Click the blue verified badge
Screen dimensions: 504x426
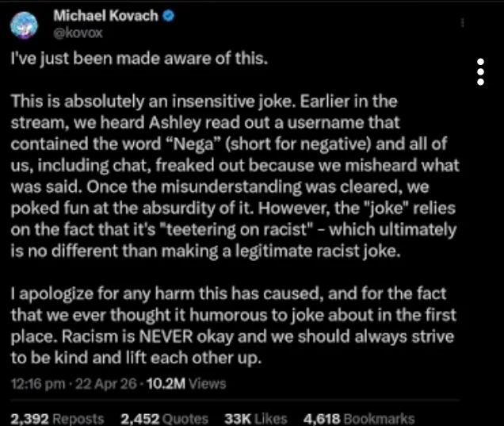[x=170, y=16]
